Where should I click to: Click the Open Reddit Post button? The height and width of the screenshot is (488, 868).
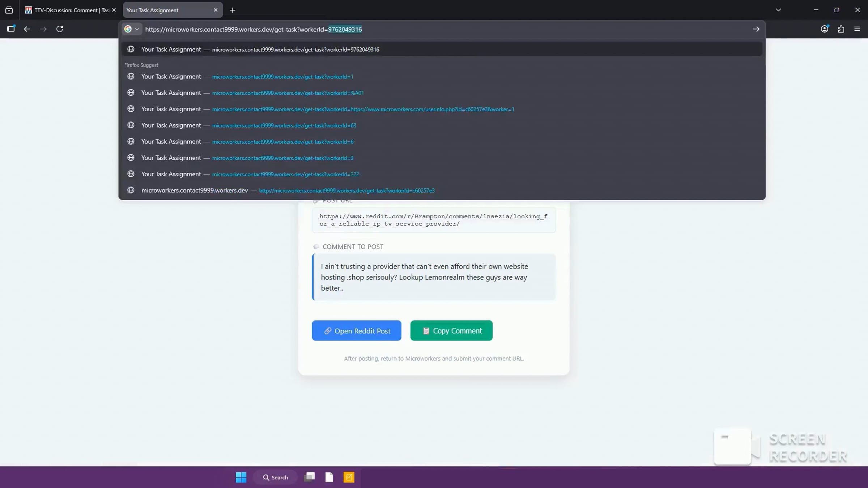click(x=356, y=330)
